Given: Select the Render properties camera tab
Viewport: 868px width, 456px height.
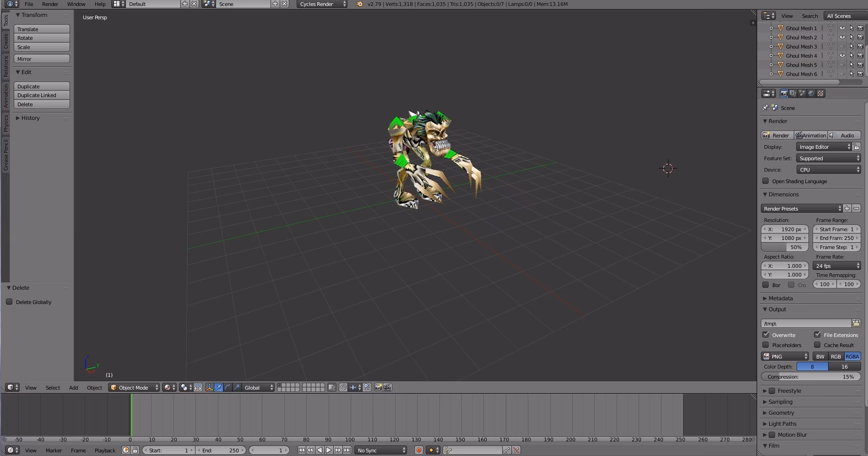Looking at the screenshot, I should click(x=784, y=93).
